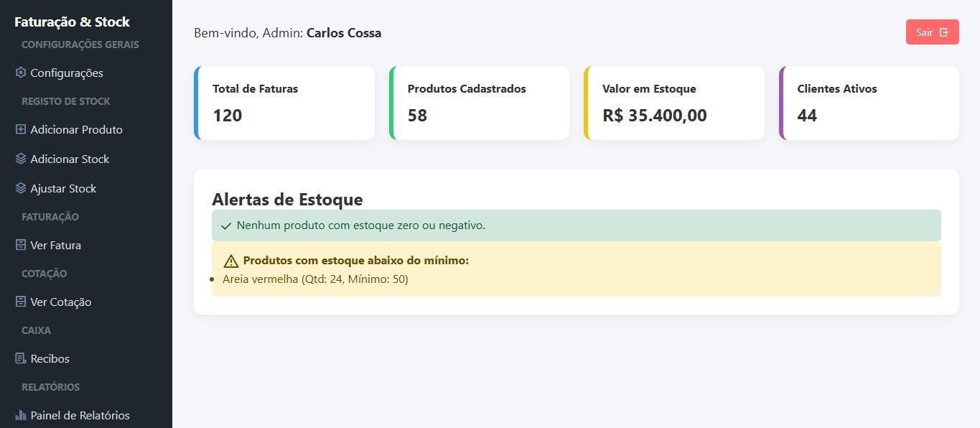Click the layers icon beside Adicionar Stock
The height and width of the screenshot is (428, 980).
coord(19,159)
